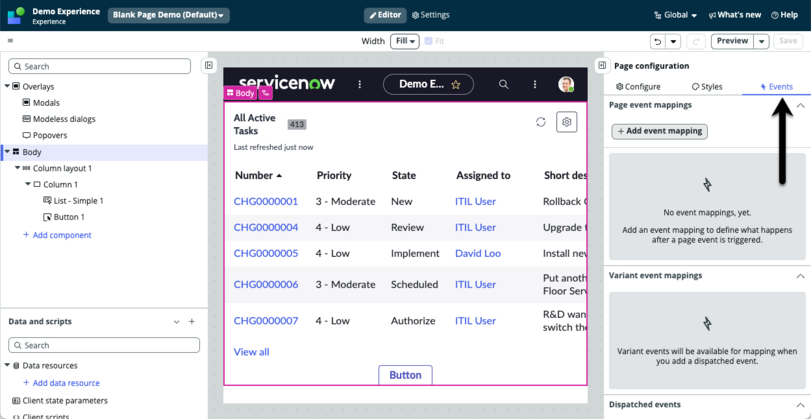Switch to the Configure tab

click(638, 86)
